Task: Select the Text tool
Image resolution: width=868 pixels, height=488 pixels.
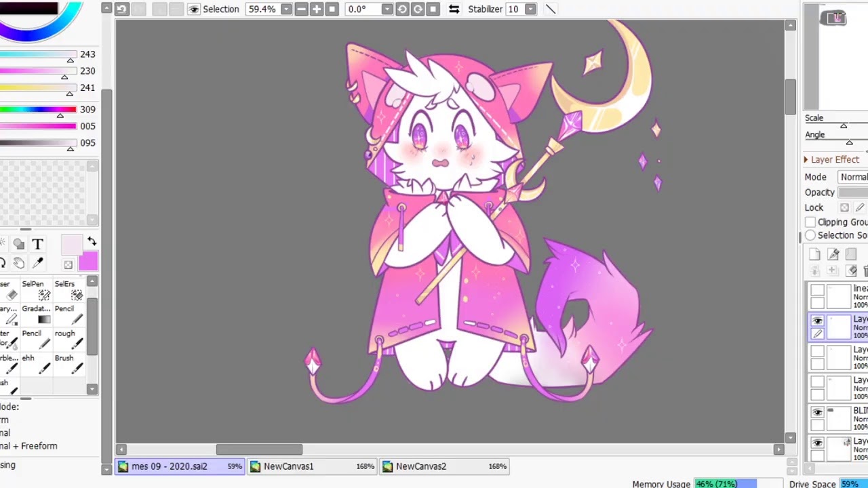Action: (x=38, y=244)
